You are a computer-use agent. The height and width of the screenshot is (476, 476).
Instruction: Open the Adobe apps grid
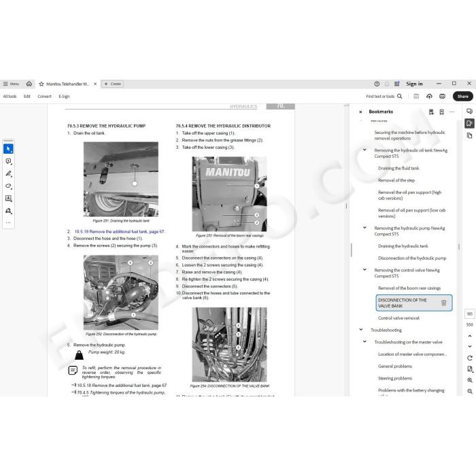coord(396,84)
